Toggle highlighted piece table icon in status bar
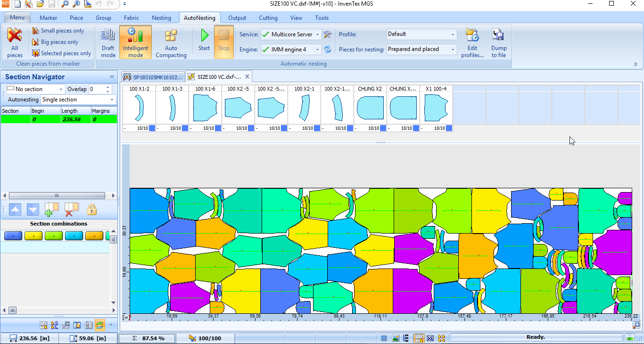Image resolution: width=644 pixels, height=344 pixels. pyautogui.click(x=419, y=338)
